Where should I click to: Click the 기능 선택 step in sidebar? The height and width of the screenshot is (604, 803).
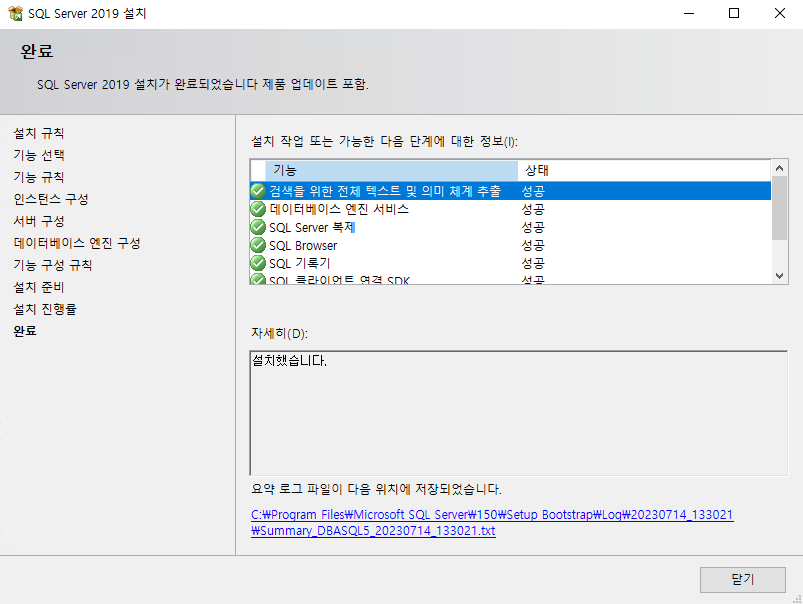[39, 155]
